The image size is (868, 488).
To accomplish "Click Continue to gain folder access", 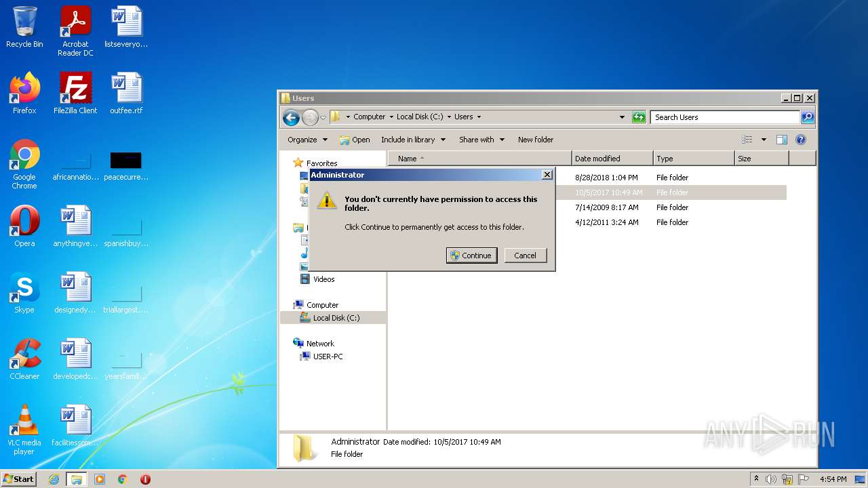I will tap(472, 256).
